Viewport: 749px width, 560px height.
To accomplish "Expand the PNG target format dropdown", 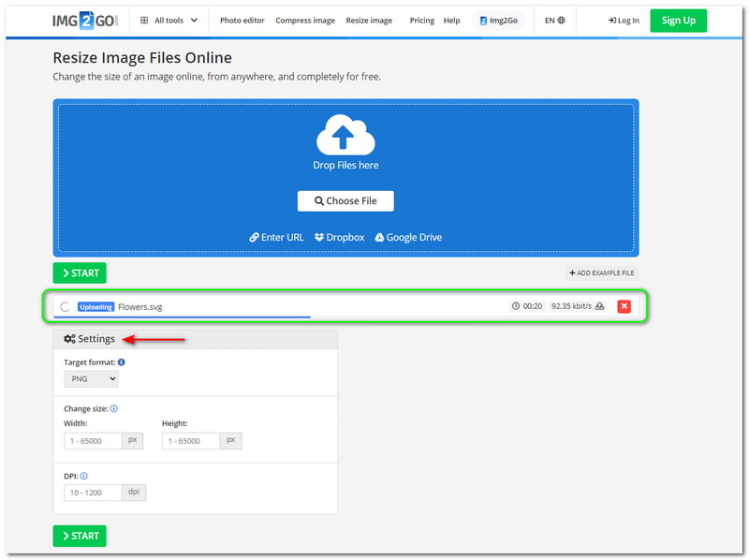I will [91, 379].
